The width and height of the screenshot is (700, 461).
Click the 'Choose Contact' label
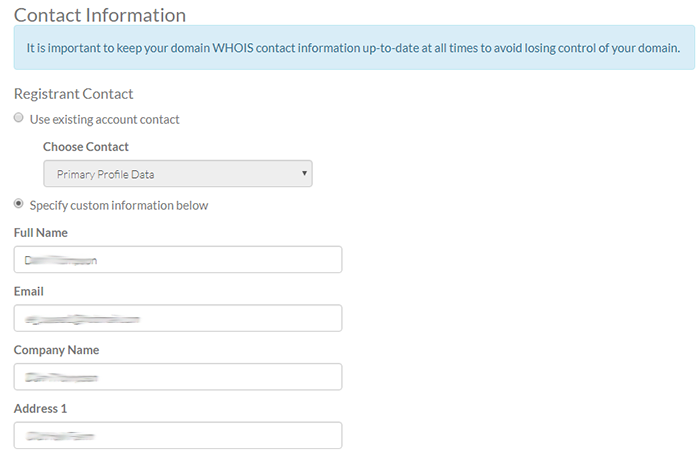(x=86, y=147)
